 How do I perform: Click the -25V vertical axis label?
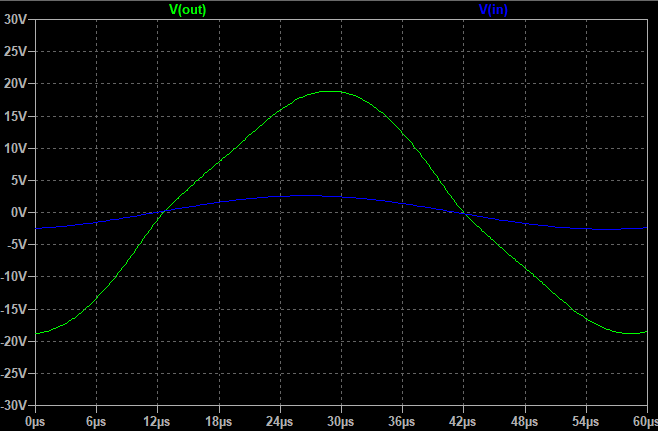pyautogui.click(x=13, y=374)
